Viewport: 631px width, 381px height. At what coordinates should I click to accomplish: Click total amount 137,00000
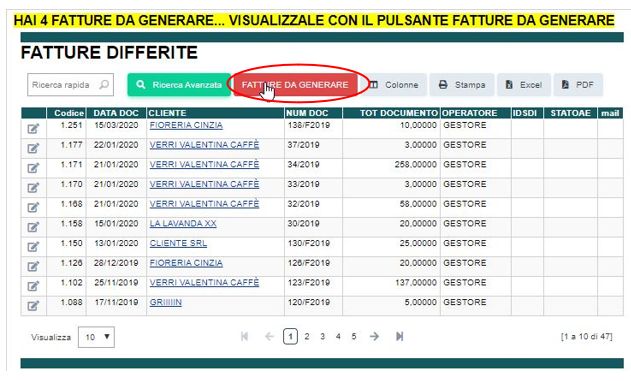coord(416,283)
